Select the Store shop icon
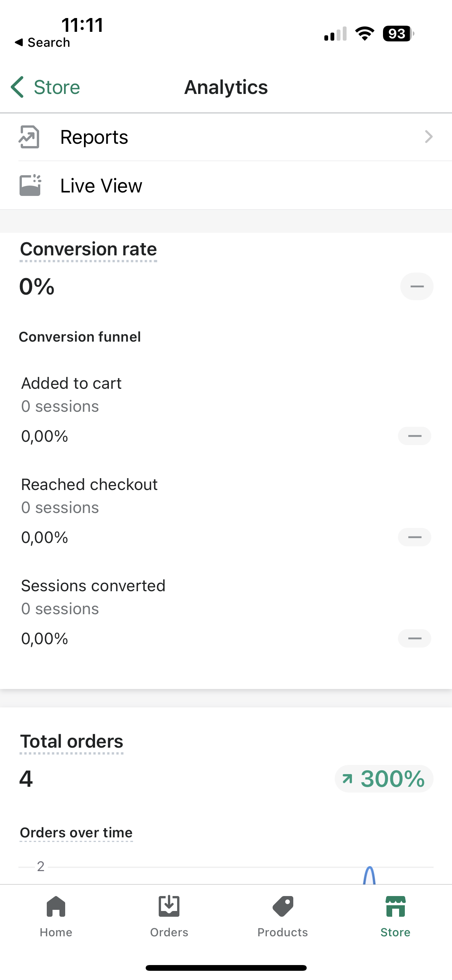This screenshot has width=452, height=980. (x=395, y=906)
